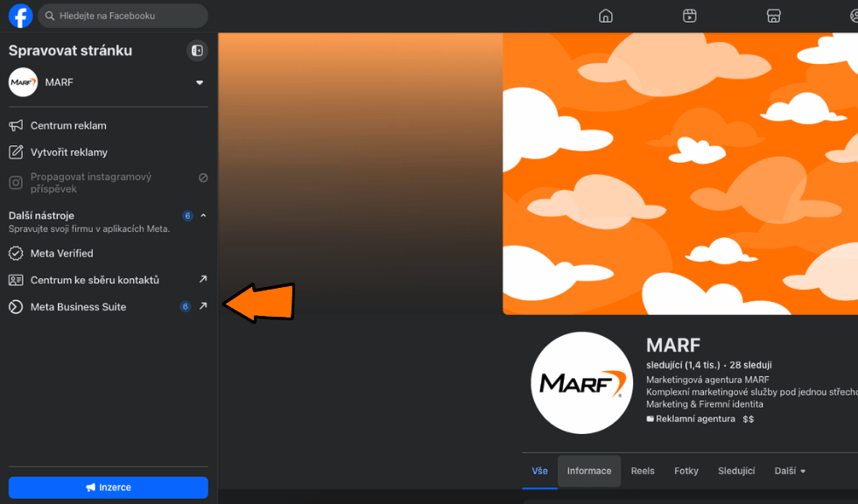Click external arrow beside Centrum ke sběru kontaktů
Viewport: 858px width, 504px height.
(203, 279)
